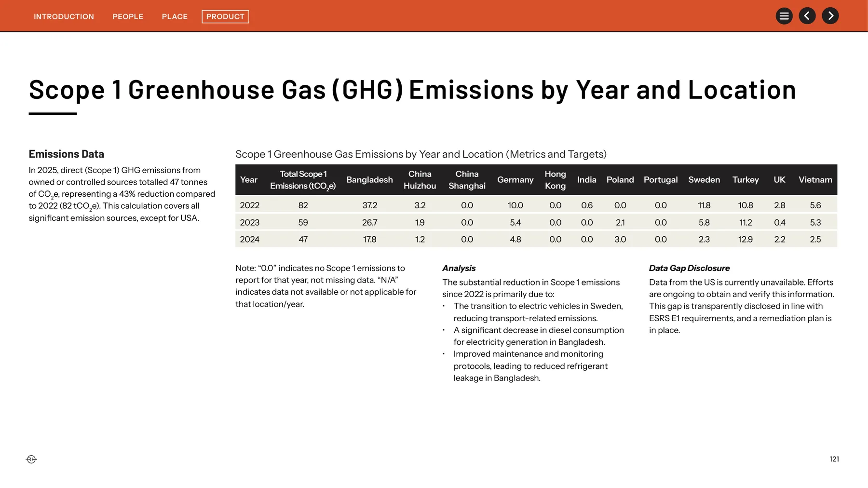Viewport: 868px width, 488px height.
Task: Click Bangladesh value "37.2"
Action: point(370,205)
